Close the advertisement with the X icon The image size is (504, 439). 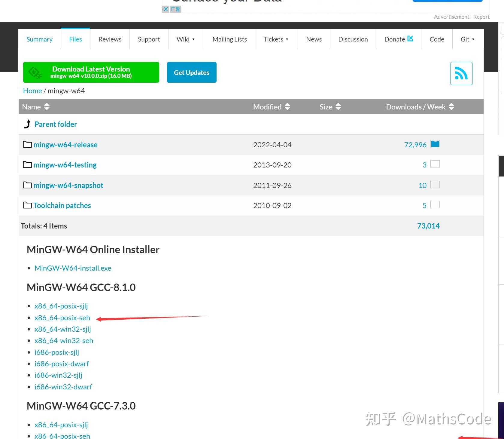coord(165,9)
